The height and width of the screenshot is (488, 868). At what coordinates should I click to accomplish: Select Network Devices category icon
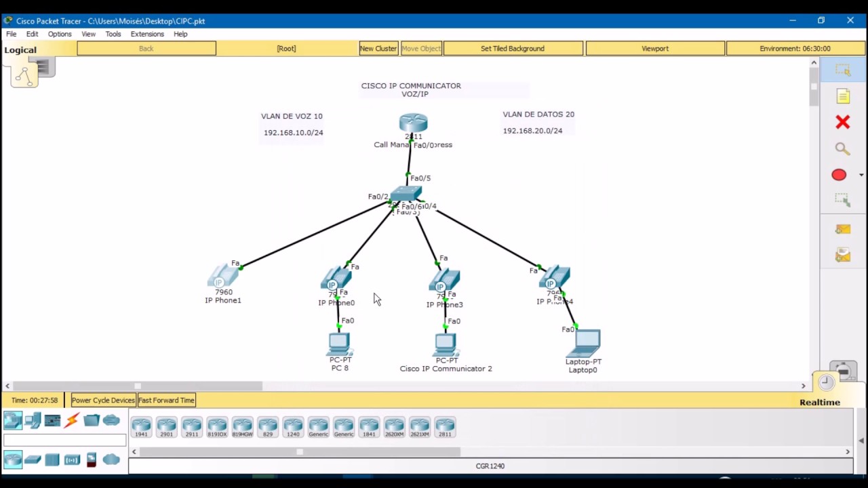(x=13, y=420)
